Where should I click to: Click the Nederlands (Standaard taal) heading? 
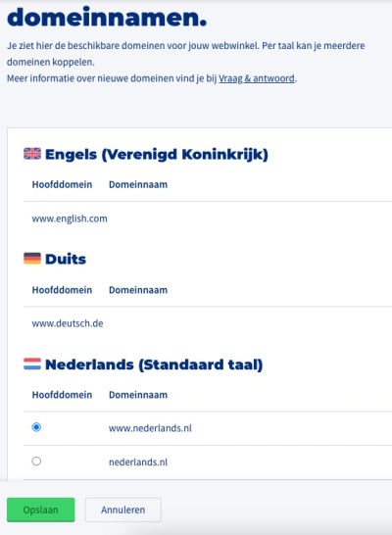tap(154, 365)
